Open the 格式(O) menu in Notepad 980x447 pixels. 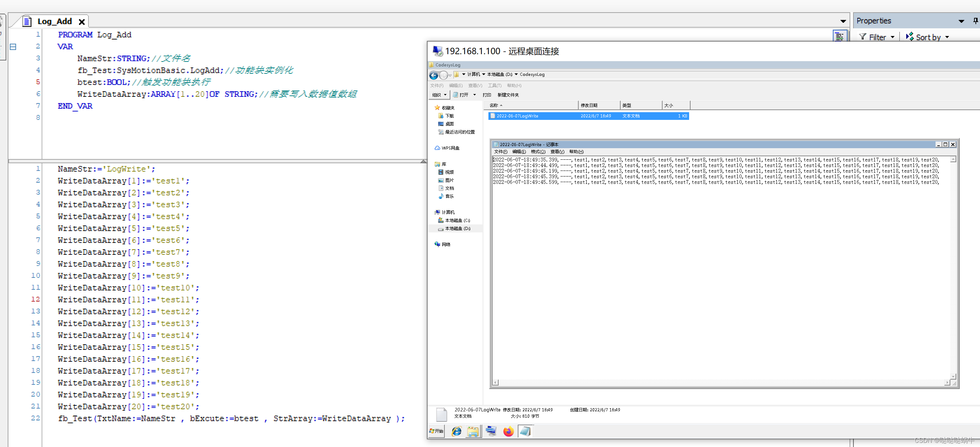coord(538,151)
